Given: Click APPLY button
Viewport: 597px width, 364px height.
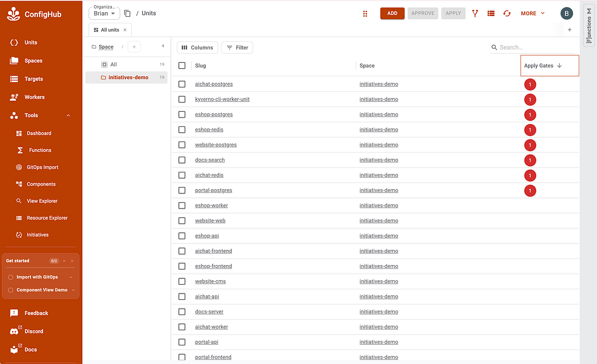Looking at the screenshot, I should pos(453,13).
